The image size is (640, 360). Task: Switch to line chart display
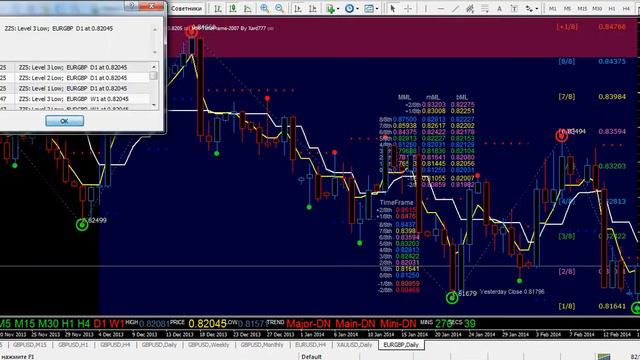247,9
